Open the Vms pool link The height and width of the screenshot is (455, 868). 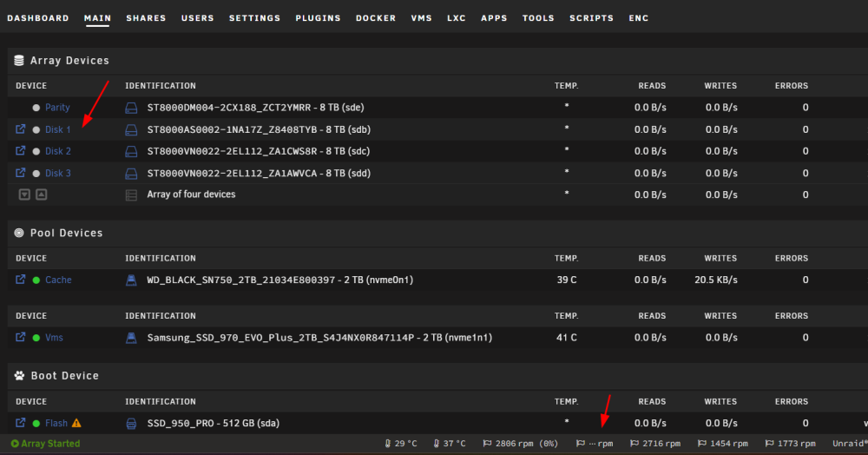54,338
